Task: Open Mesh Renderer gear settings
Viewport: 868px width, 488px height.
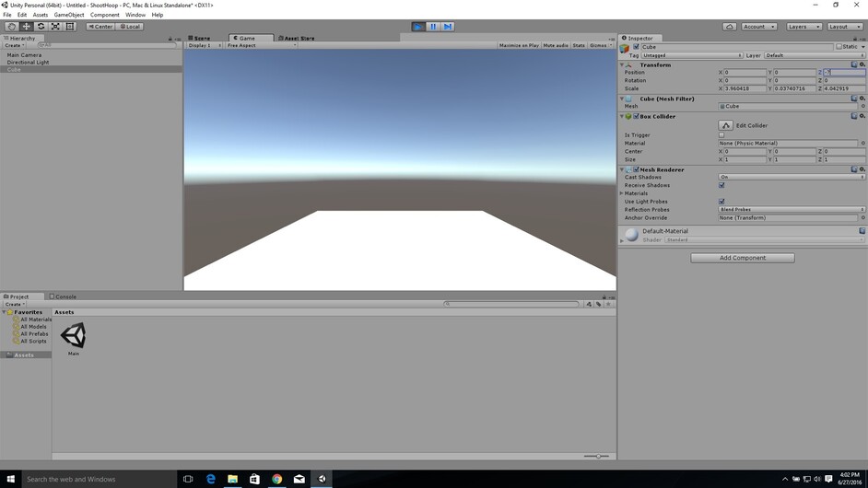Action: pos(862,169)
